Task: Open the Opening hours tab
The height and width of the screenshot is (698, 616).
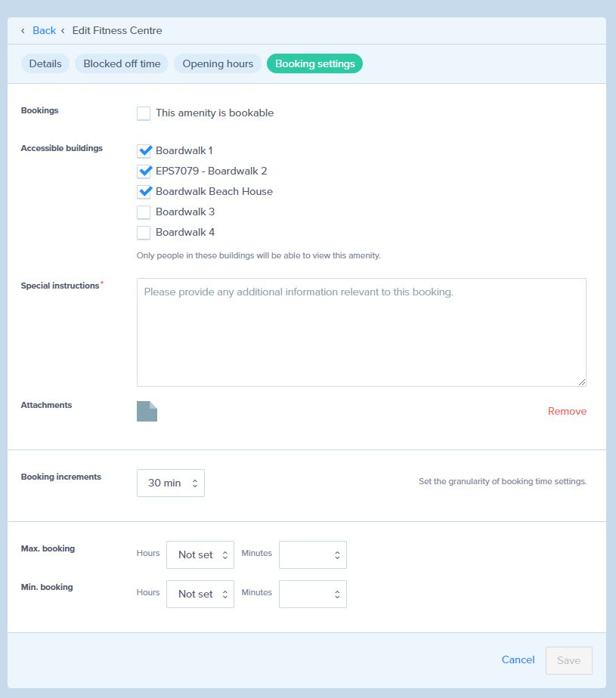Action: [x=218, y=63]
